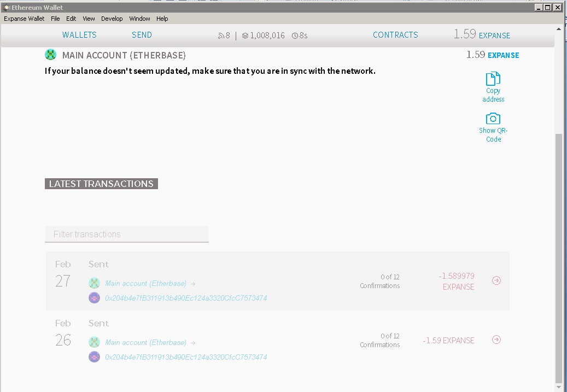Click the Main Account identicon avatar in header
Screen dimensions: 567x392
[x=51, y=55]
